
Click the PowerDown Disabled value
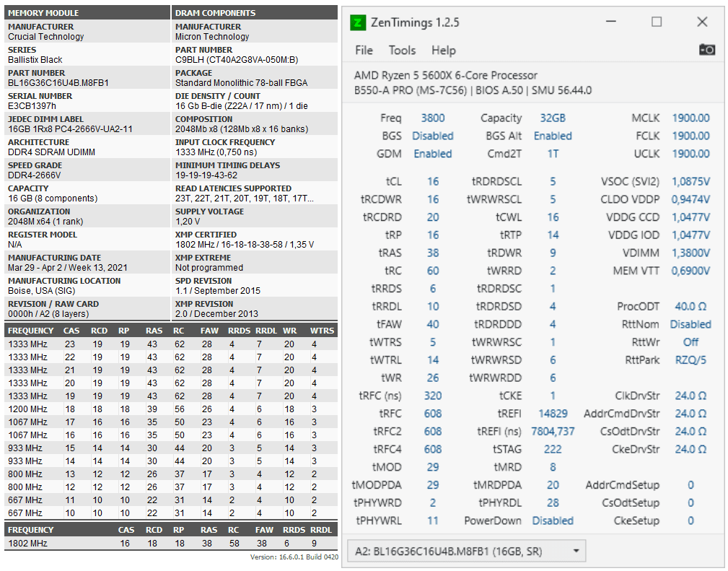pyautogui.click(x=553, y=520)
